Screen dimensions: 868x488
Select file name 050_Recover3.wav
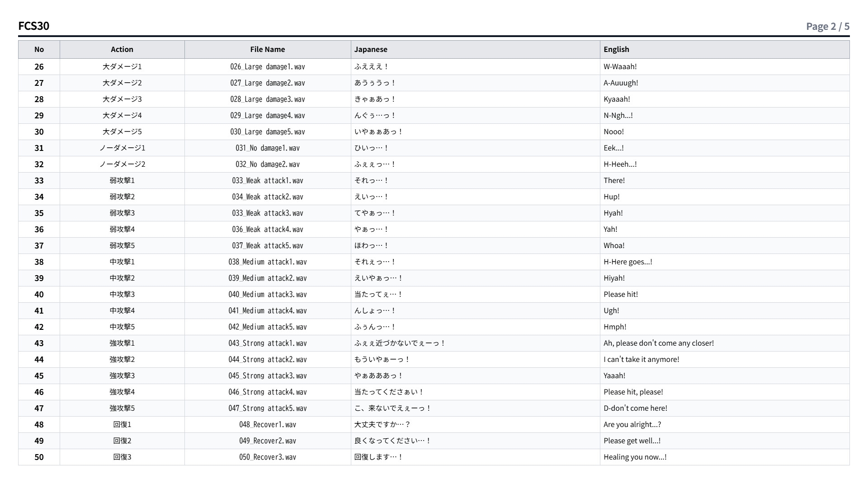tap(268, 457)
